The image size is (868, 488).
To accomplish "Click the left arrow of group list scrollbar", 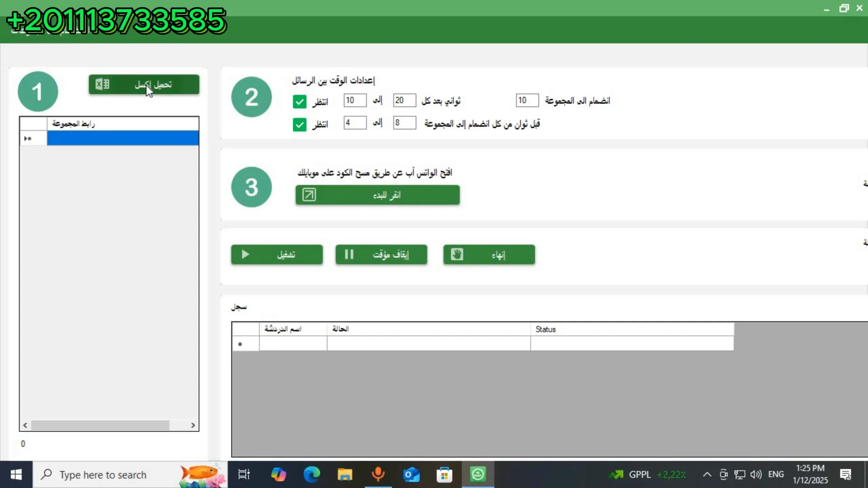I will coord(25,425).
